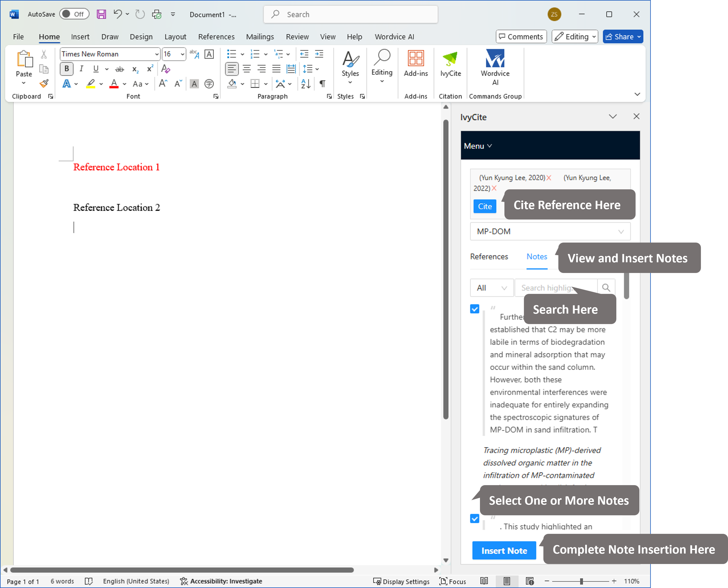
Task: Open the Layout ribbon tab
Action: pos(175,37)
